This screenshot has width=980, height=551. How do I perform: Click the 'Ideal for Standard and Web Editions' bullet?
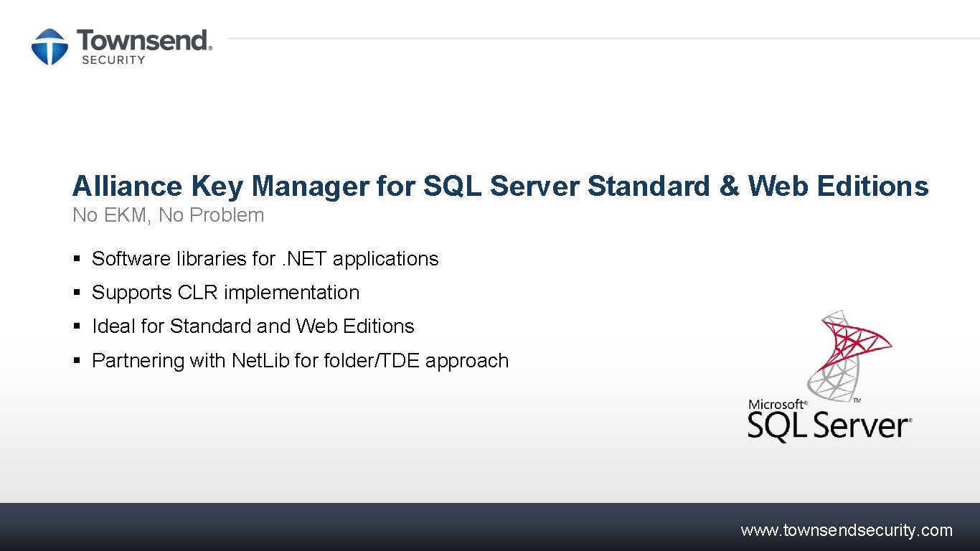pos(253,326)
